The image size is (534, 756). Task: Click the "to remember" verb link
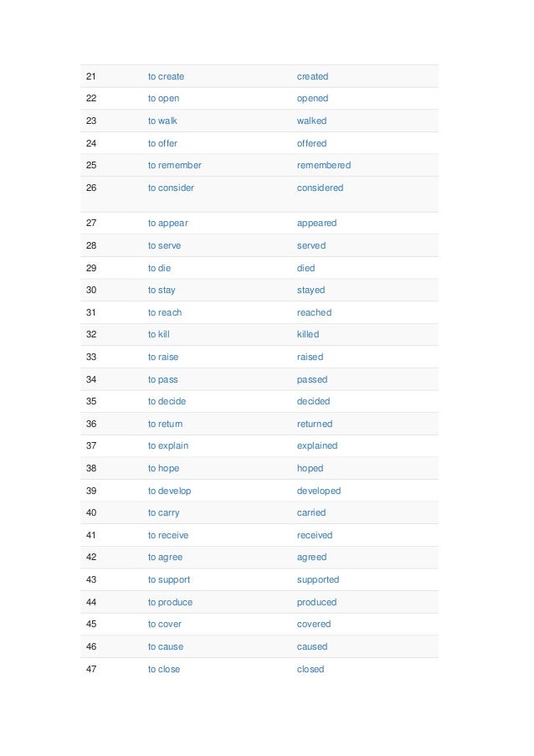(174, 165)
